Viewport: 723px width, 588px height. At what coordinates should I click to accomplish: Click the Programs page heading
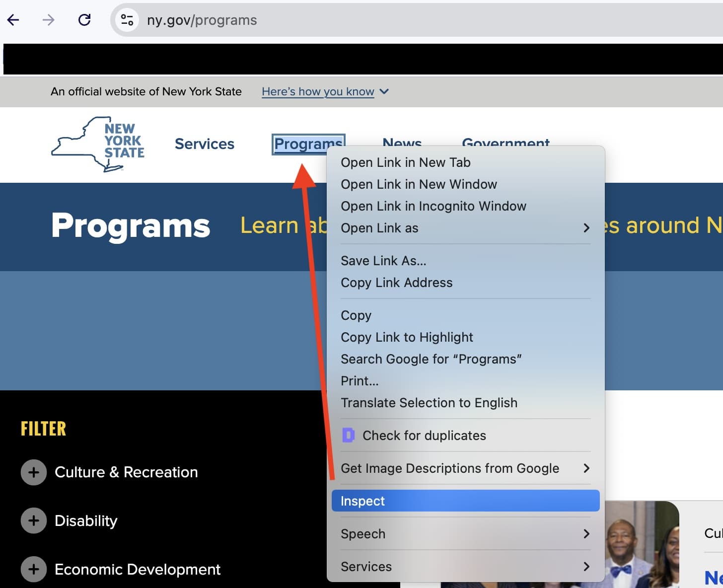point(131,225)
